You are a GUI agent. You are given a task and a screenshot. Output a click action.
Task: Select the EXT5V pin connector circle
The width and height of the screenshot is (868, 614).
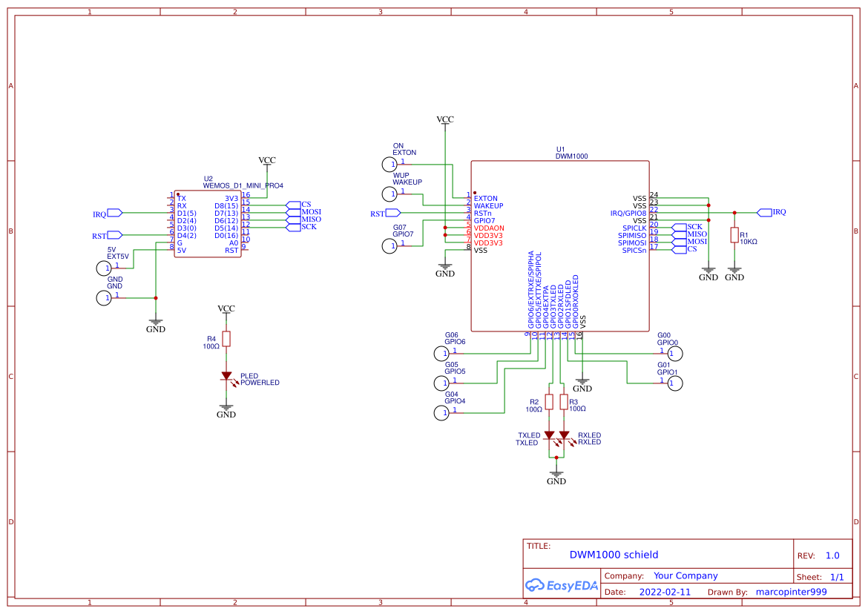pyautogui.click(x=105, y=268)
